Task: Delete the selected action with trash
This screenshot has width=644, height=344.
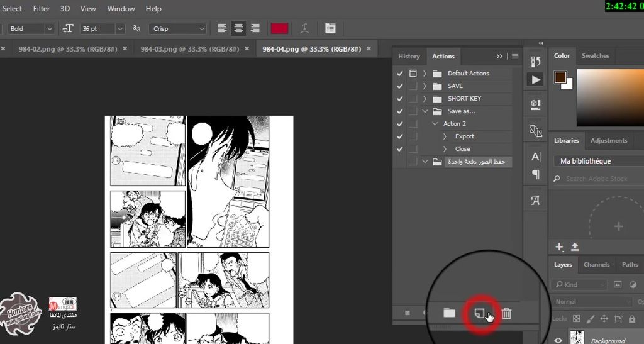Action: click(x=507, y=313)
